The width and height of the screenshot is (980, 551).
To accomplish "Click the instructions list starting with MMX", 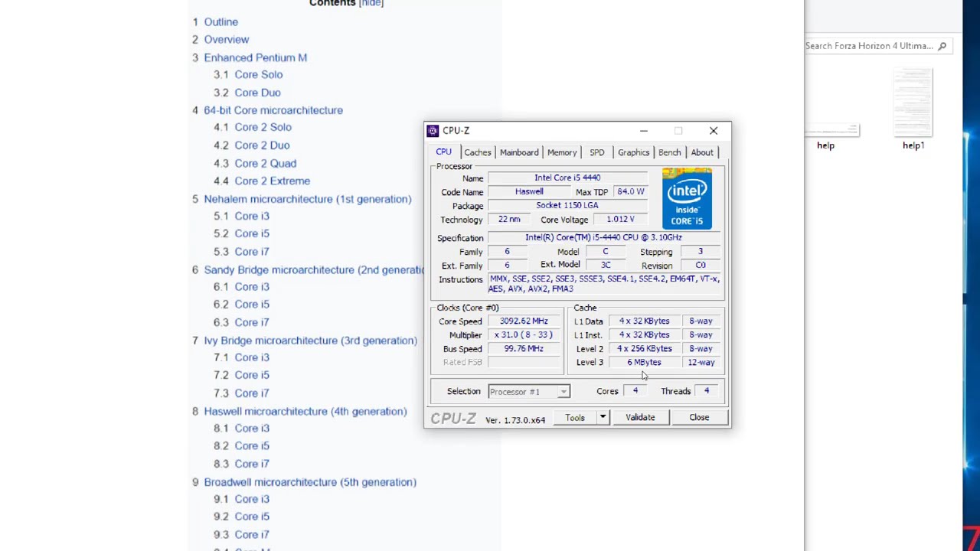I will point(604,284).
